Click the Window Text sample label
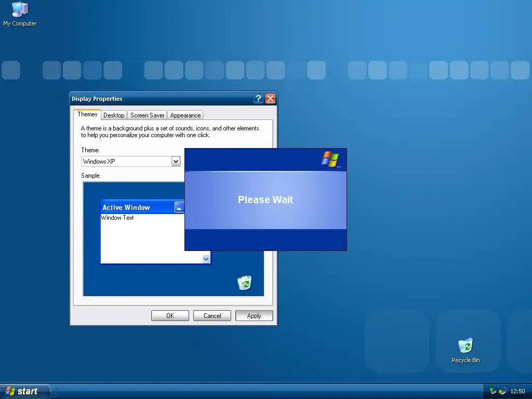This screenshot has height=399, width=532. coord(117,218)
